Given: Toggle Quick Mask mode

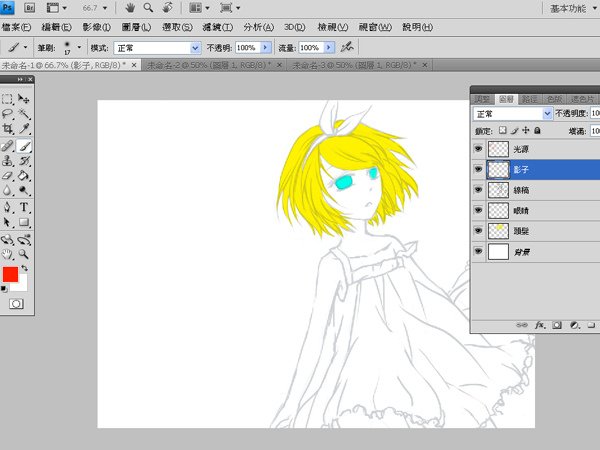Looking at the screenshot, I should pyautogui.click(x=16, y=304).
